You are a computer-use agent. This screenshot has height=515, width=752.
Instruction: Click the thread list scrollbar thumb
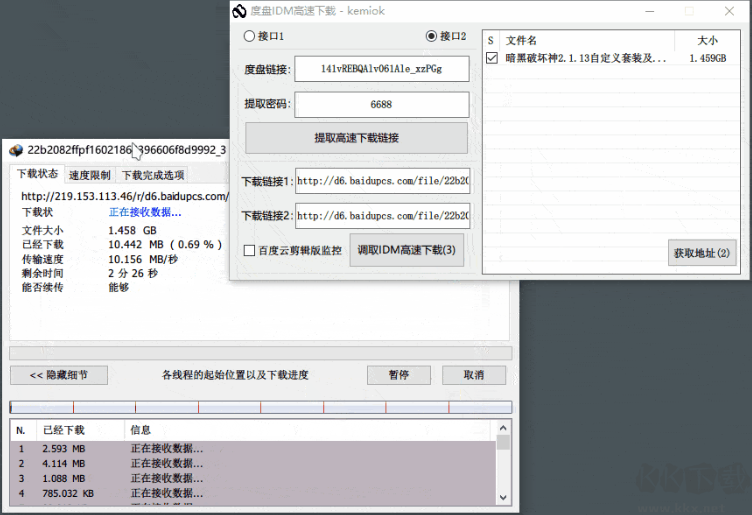(503, 443)
